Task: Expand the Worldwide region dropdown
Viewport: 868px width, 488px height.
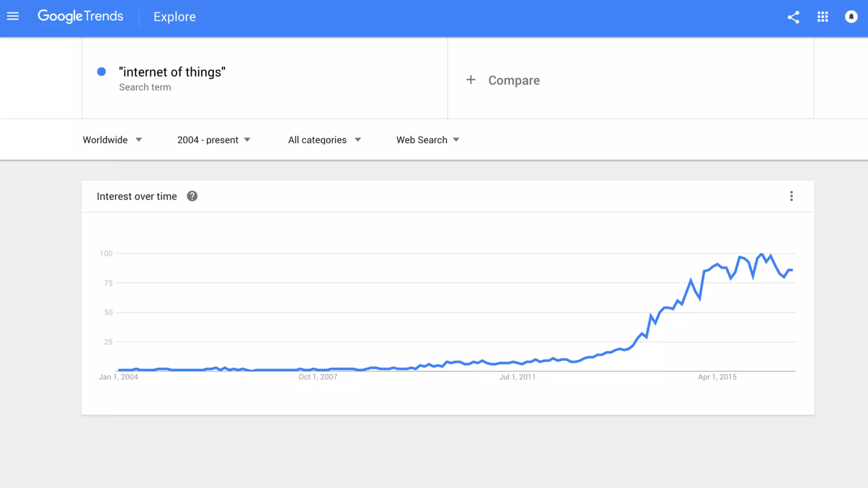Action: (112, 140)
